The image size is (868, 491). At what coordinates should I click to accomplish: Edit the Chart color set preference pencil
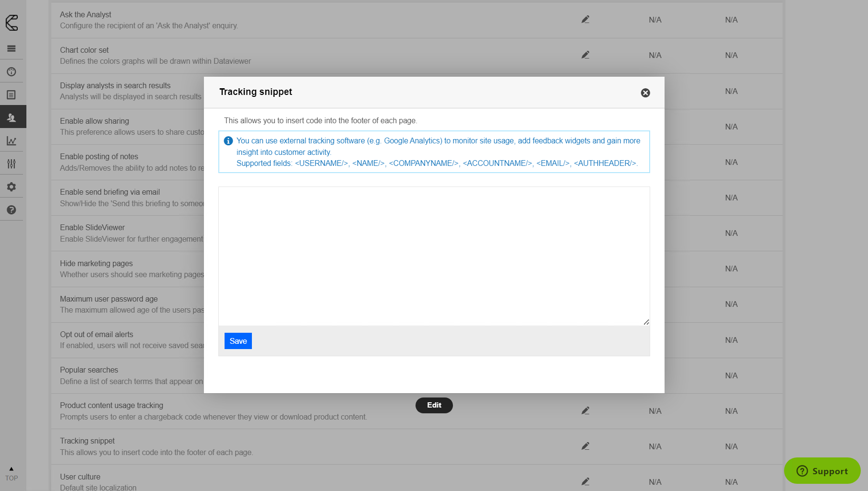585,55
